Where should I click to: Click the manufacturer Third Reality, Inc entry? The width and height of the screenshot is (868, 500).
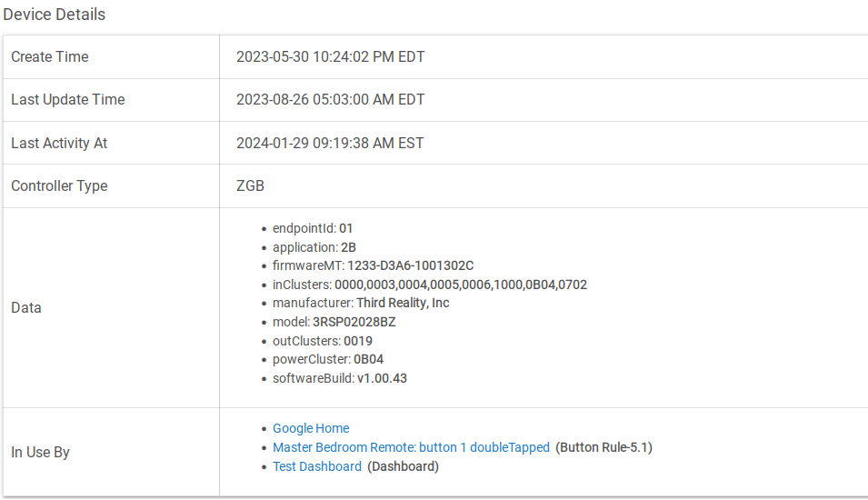tap(361, 303)
